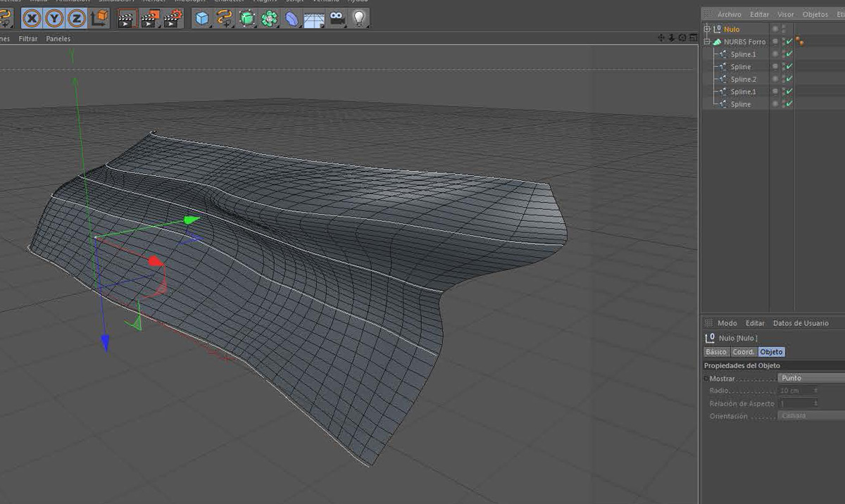
Task: Click the blue downward axis arrow of gizmo
Action: [105, 342]
